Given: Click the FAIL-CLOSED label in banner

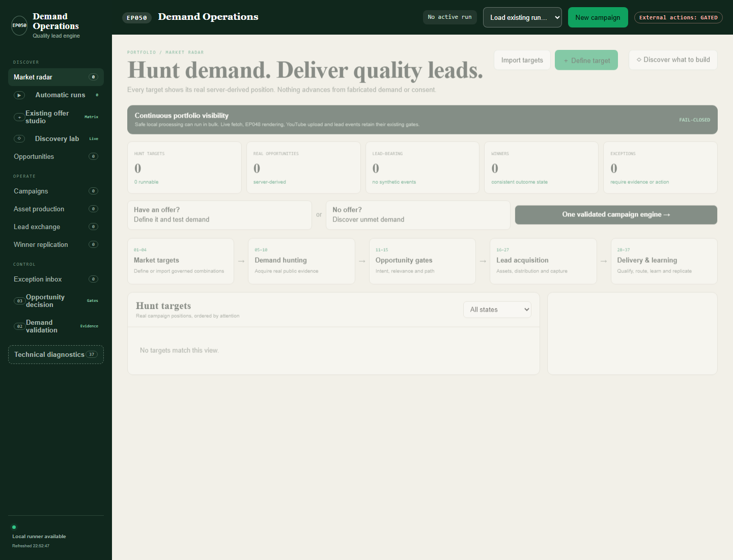Looking at the screenshot, I should 694,120.
